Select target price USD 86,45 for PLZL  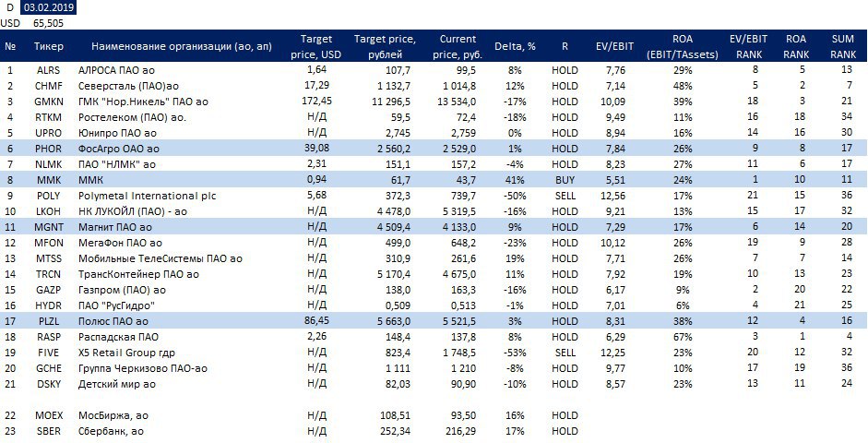316,322
